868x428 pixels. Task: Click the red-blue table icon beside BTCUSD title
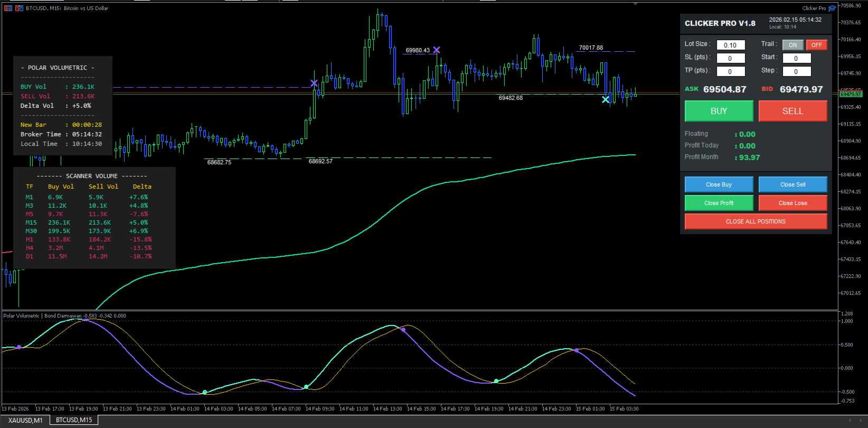(x=8, y=8)
